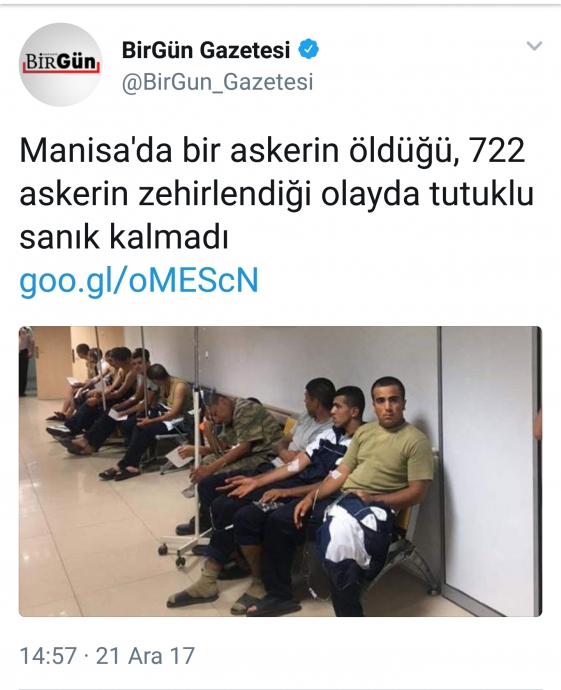This screenshot has height=690, width=561.
Task: Click the word 'zehirlendiği' in tweet
Action: click(x=221, y=195)
